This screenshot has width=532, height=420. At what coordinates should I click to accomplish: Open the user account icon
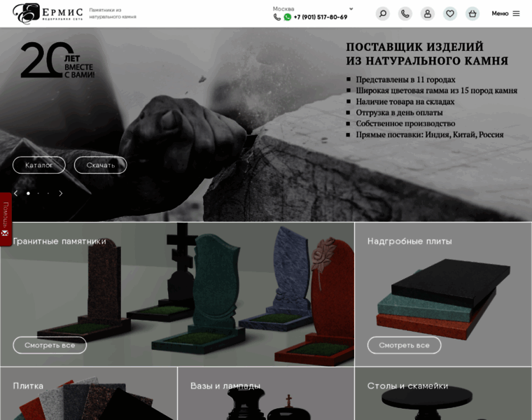coord(428,13)
